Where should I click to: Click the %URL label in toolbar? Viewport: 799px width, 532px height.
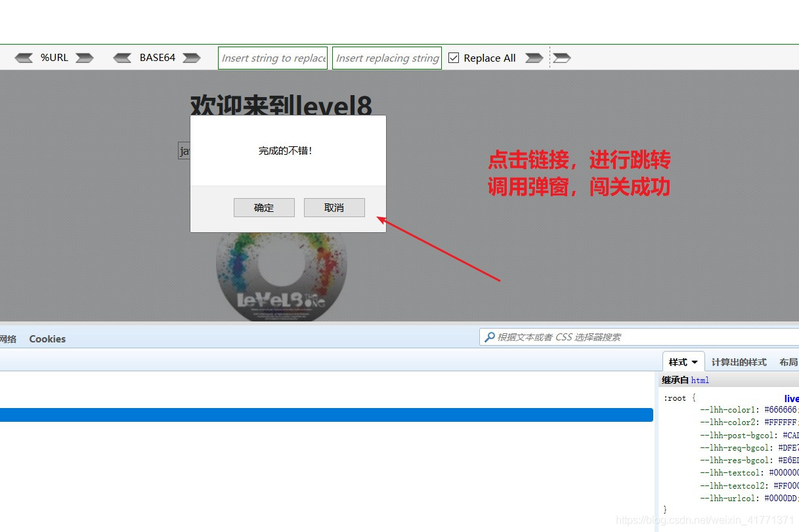[x=54, y=58]
